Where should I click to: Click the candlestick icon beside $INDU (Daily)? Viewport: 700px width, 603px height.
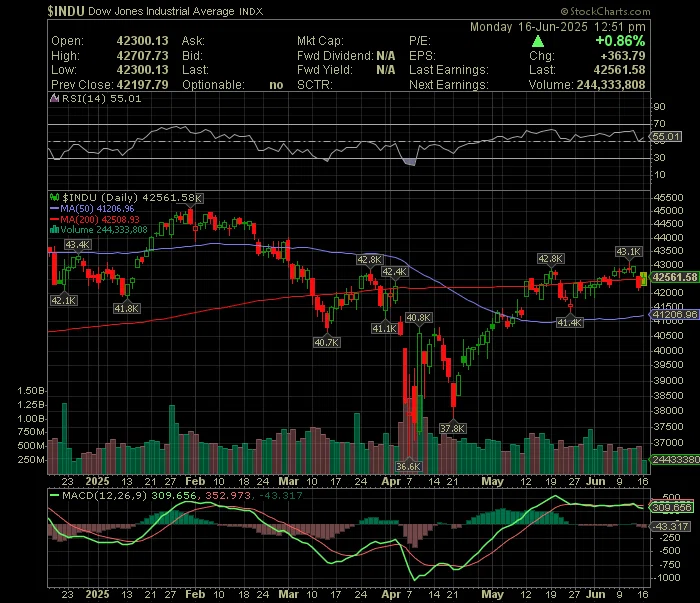pos(54,197)
